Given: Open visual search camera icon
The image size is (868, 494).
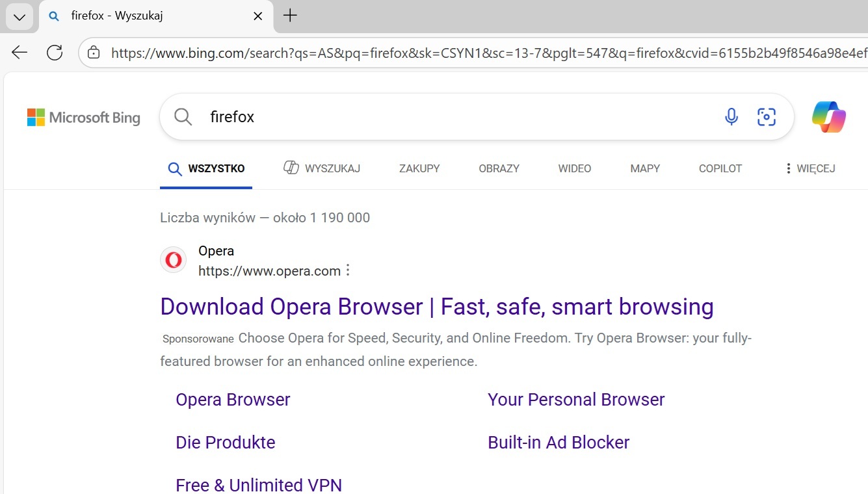Looking at the screenshot, I should 767,117.
